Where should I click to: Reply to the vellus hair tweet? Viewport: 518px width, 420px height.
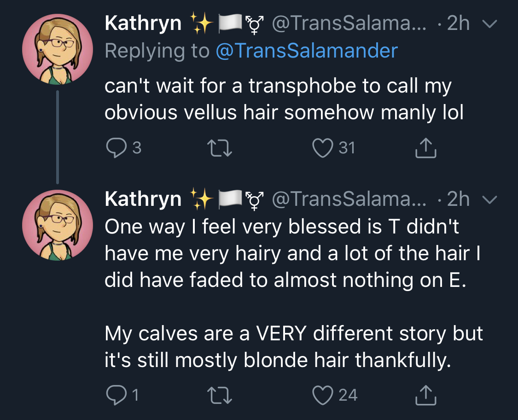point(116,148)
